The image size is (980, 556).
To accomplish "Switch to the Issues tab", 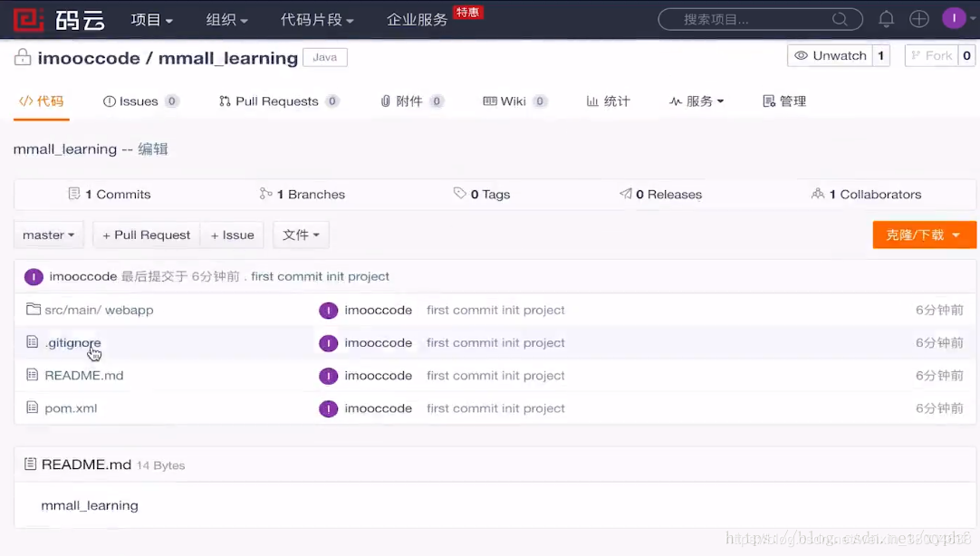I will pyautogui.click(x=140, y=101).
